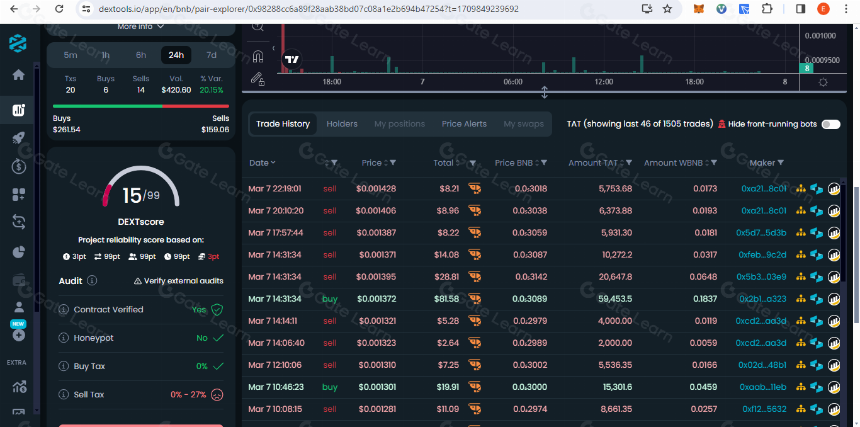Click the browser address bar URL
860x427 pixels.
coord(309,9)
